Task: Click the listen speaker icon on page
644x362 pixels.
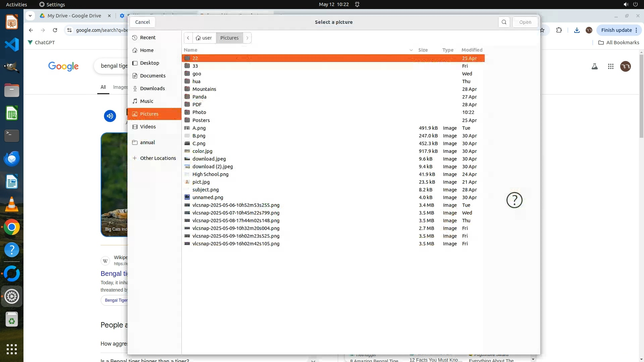Action: point(110,116)
